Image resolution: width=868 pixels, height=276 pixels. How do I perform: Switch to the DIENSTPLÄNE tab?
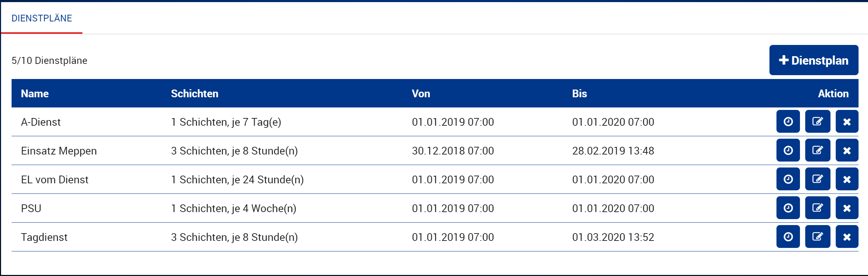pyautogui.click(x=42, y=18)
